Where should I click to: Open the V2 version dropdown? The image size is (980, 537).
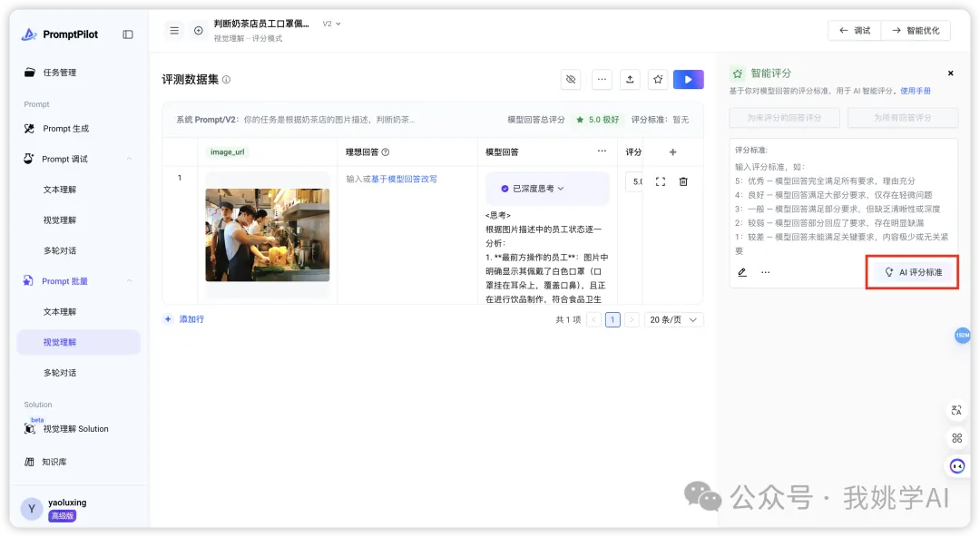coord(332,24)
